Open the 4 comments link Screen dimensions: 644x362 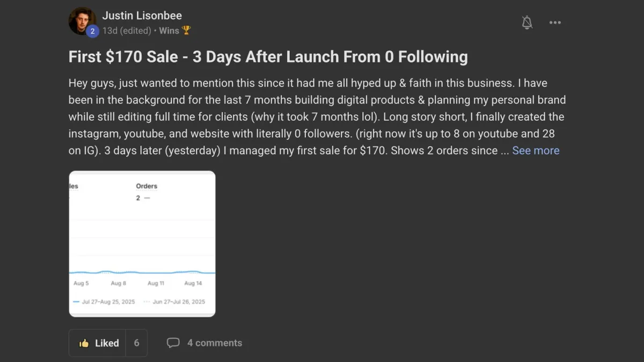pos(214,343)
